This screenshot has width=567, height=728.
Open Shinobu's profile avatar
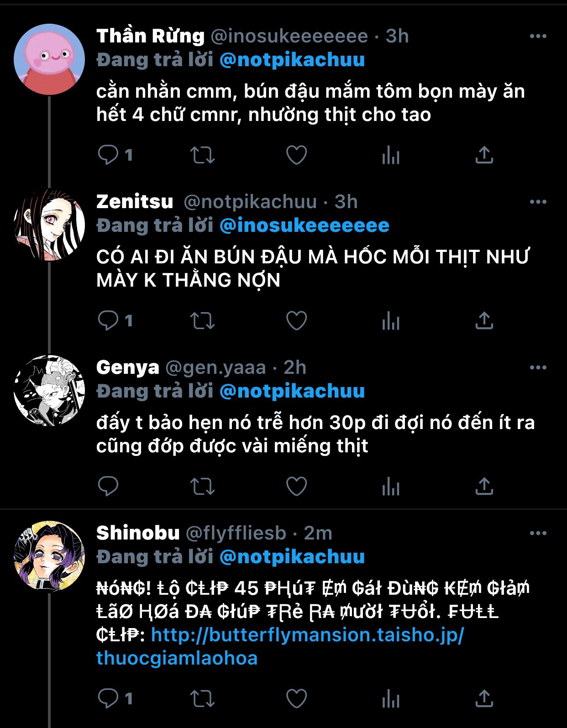pos(49,556)
